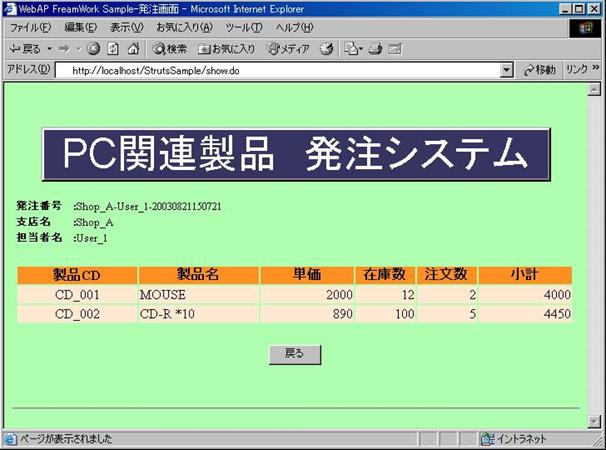Click the Stop loading icon
This screenshot has height=450, width=606.
[93, 49]
